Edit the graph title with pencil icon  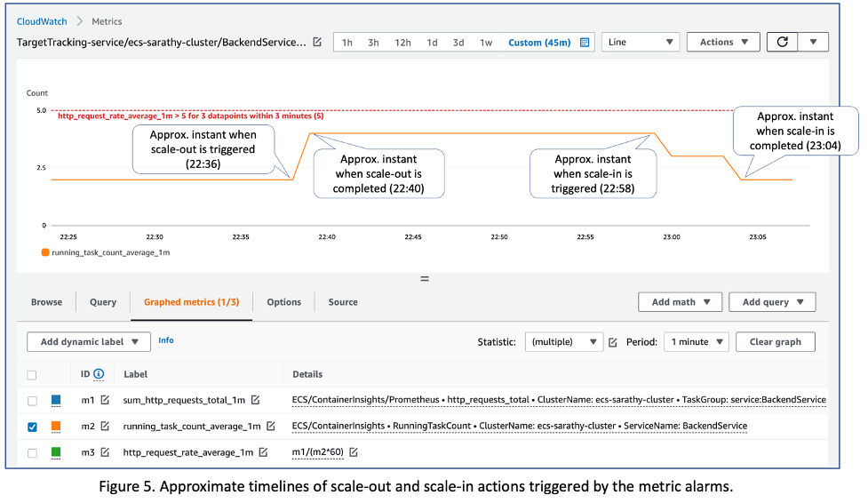point(317,42)
